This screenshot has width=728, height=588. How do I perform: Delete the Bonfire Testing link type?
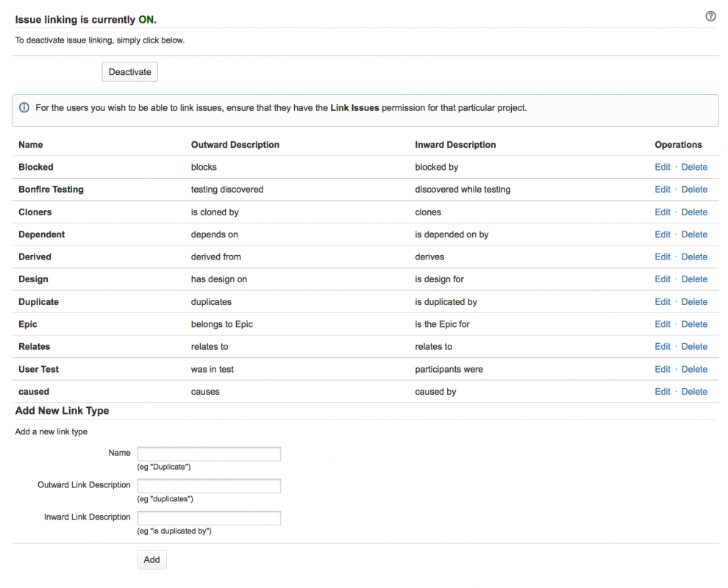[694, 190]
